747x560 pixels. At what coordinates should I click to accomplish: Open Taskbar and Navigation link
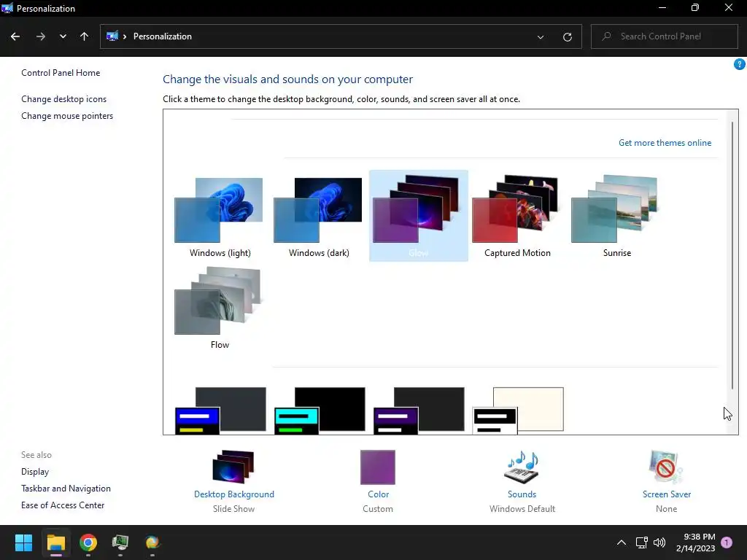coord(66,489)
